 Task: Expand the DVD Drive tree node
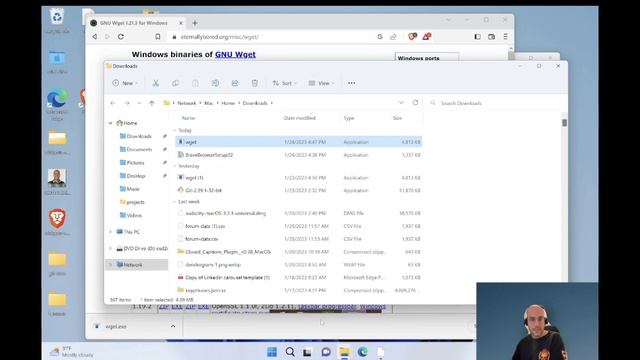[x=111, y=248]
